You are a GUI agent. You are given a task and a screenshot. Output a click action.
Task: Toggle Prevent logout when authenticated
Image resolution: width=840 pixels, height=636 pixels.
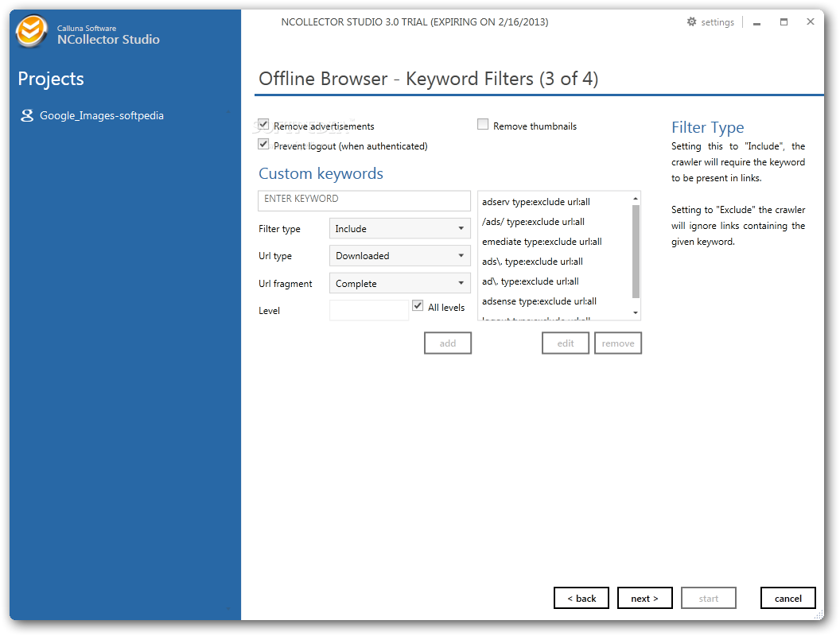tap(263, 144)
